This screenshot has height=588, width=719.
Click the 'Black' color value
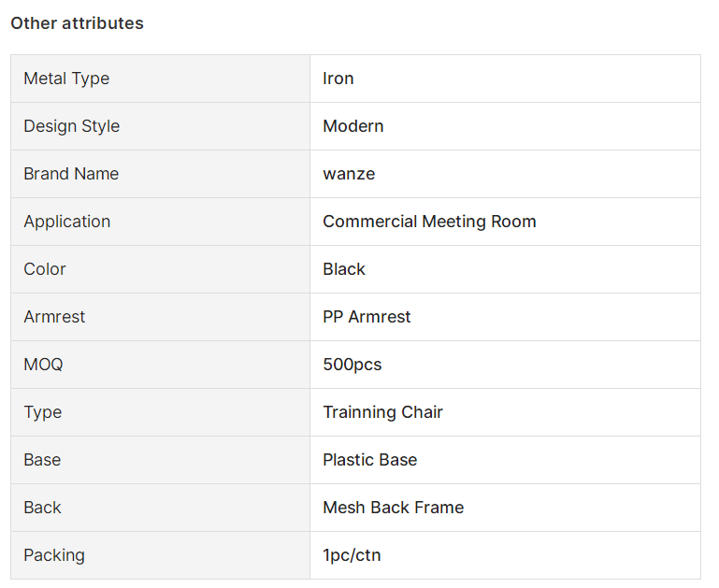click(x=344, y=269)
